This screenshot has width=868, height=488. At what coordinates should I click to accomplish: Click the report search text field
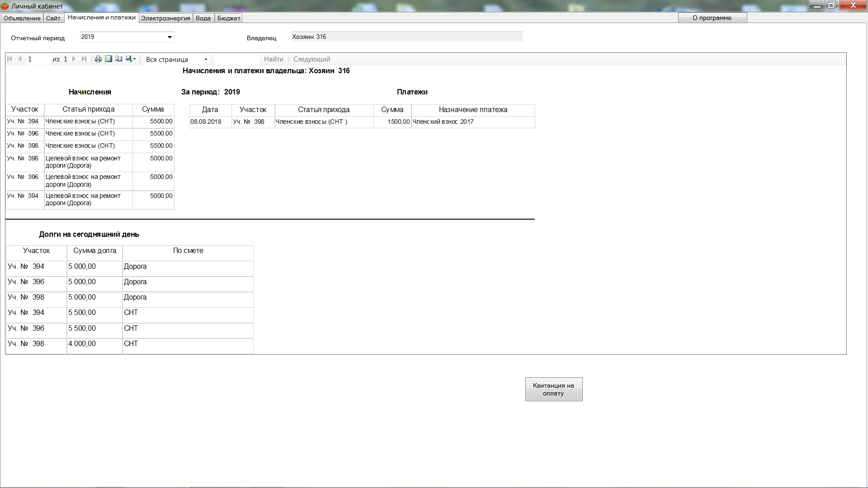236,59
